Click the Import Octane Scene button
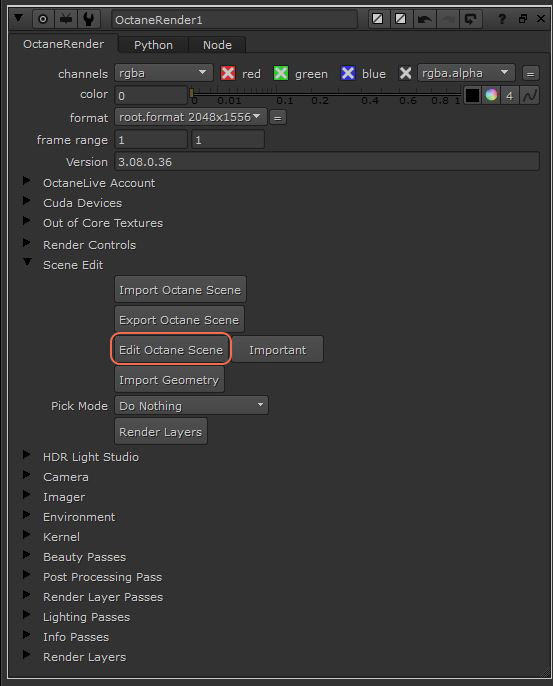This screenshot has height=686, width=553. pos(180,290)
